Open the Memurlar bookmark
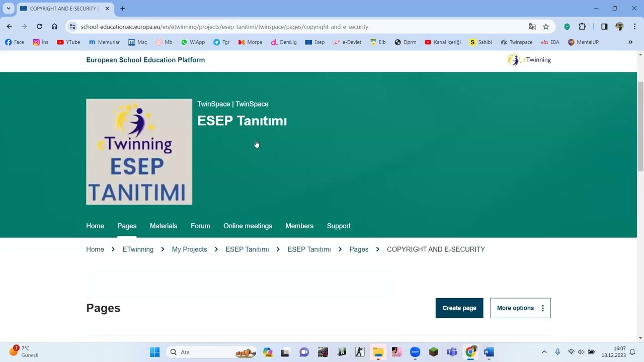This screenshot has height=362, width=644. click(x=104, y=42)
